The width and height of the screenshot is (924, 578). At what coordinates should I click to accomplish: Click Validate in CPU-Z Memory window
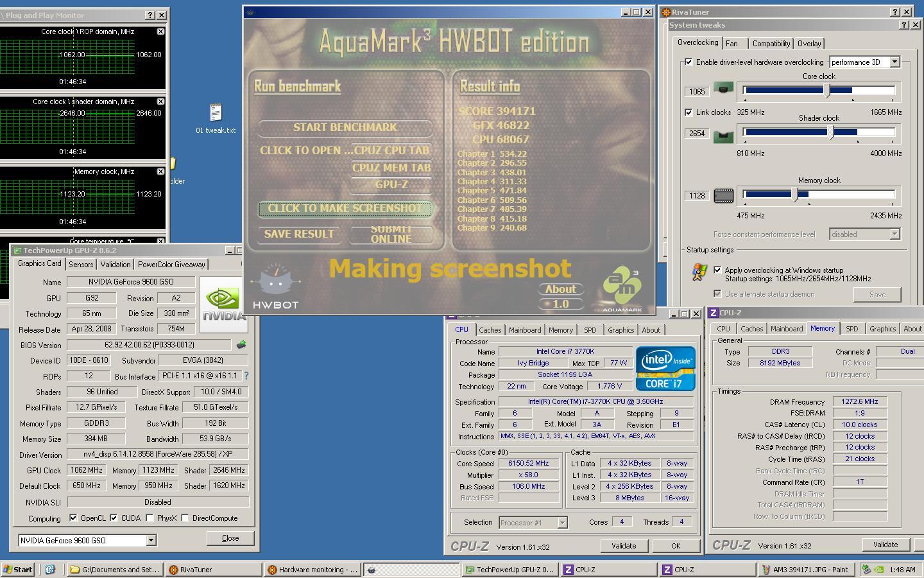886,545
